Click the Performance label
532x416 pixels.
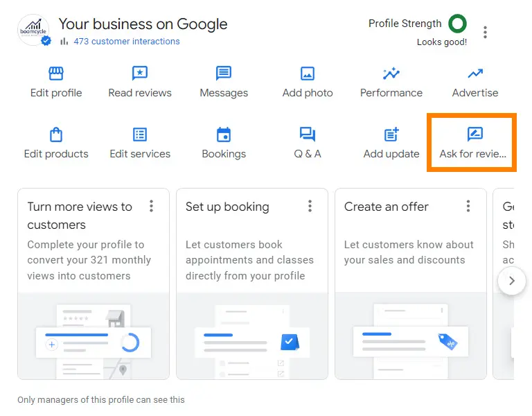click(391, 93)
